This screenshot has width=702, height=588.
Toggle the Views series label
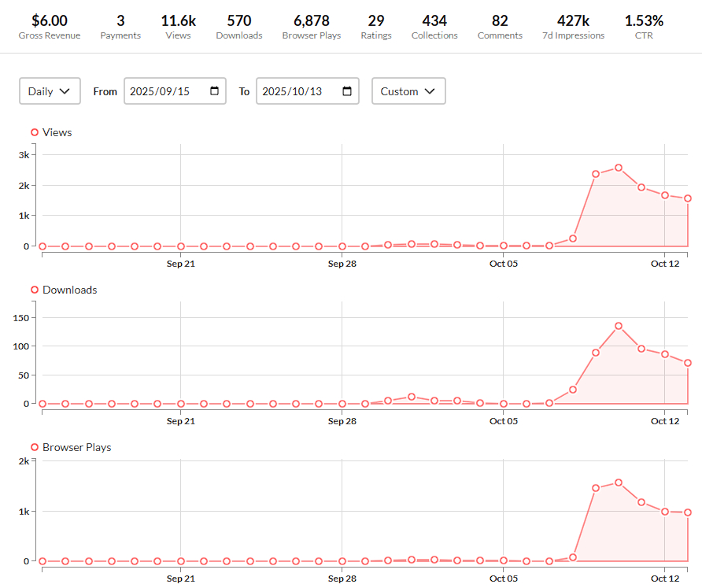57,132
